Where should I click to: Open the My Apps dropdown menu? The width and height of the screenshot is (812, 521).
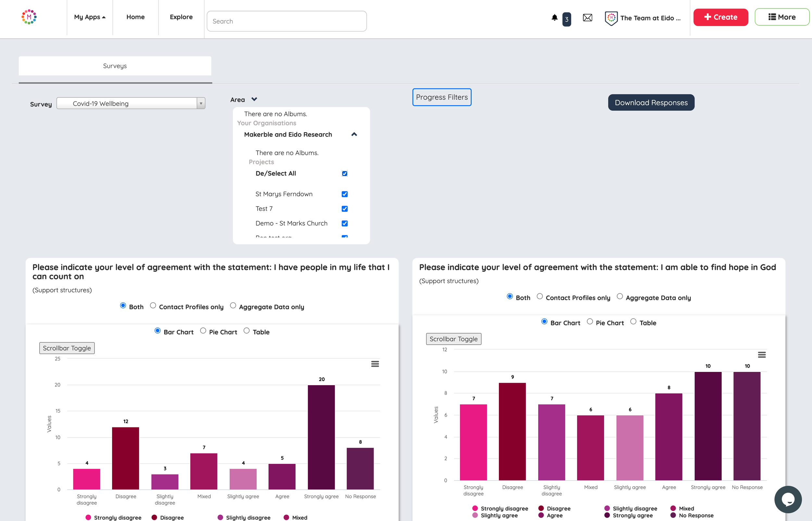click(x=90, y=17)
